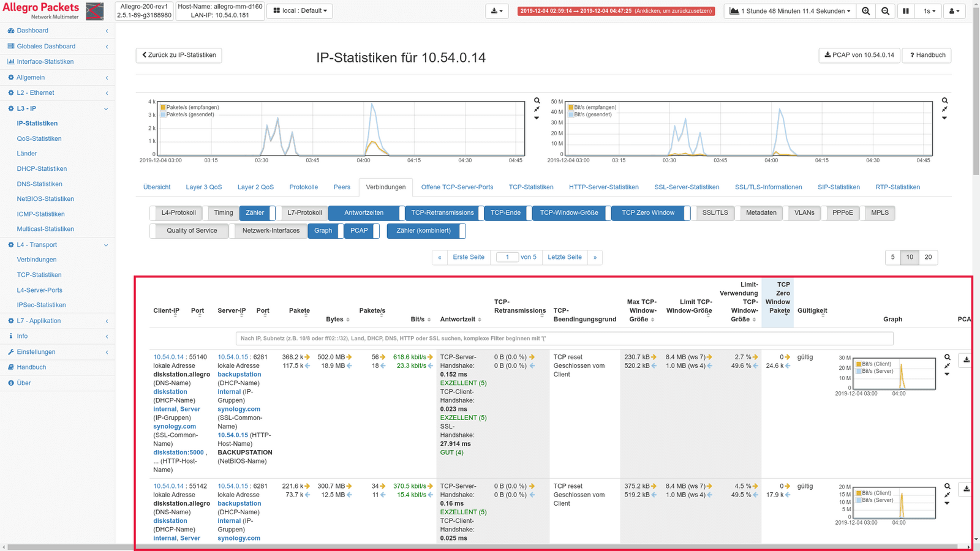Click the download icon in the top toolbar

pyautogui.click(x=497, y=11)
